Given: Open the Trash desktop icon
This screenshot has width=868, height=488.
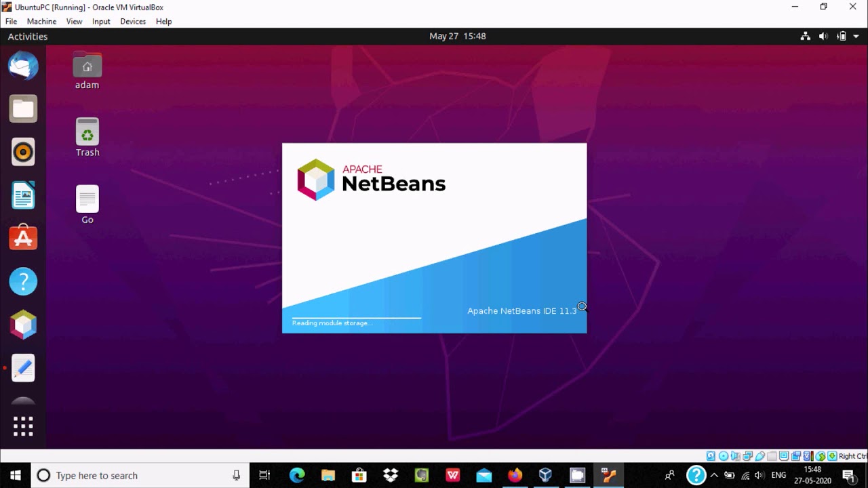Looking at the screenshot, I should tap(87, 138).
